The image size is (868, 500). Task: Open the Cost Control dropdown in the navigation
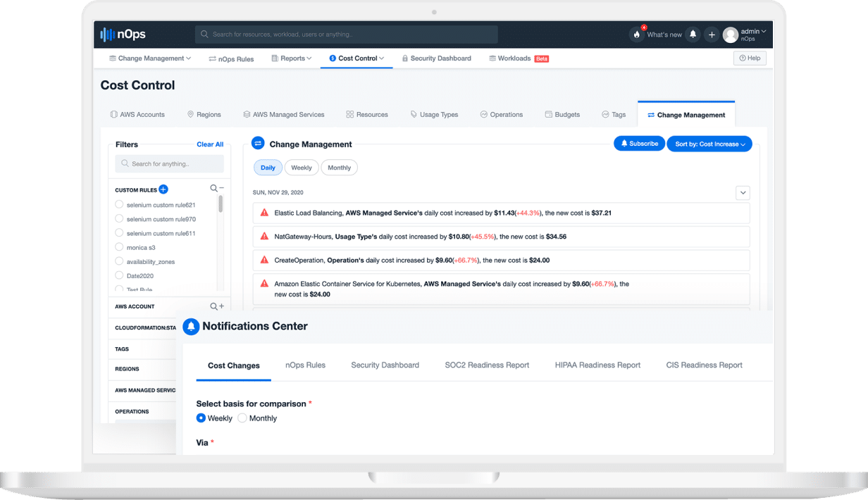(x=356, y=58)
